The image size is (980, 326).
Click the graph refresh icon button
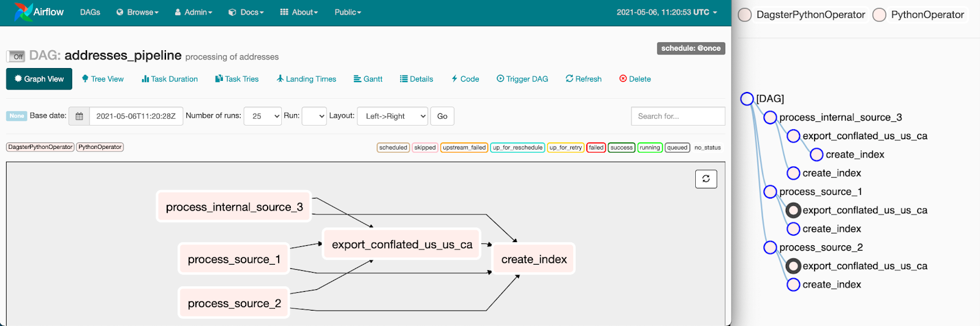pos(706,179)
